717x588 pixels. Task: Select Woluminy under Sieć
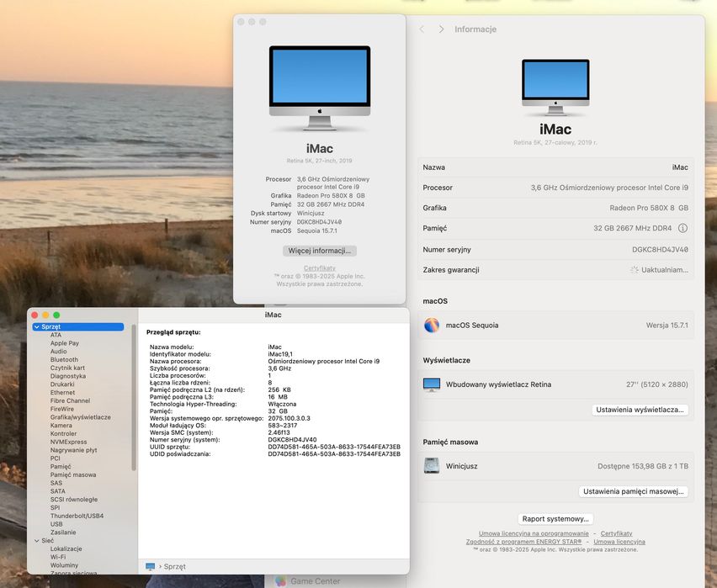(x=64, y=565)
